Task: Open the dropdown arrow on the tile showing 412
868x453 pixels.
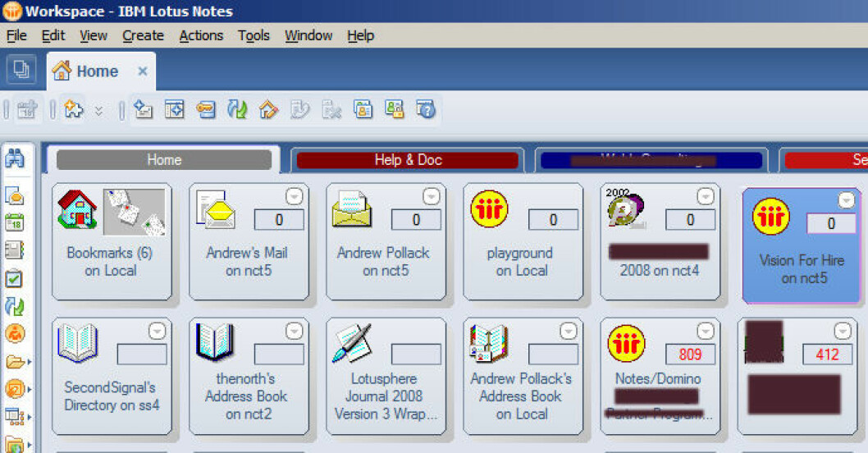Action: click(x=843, y=331)
